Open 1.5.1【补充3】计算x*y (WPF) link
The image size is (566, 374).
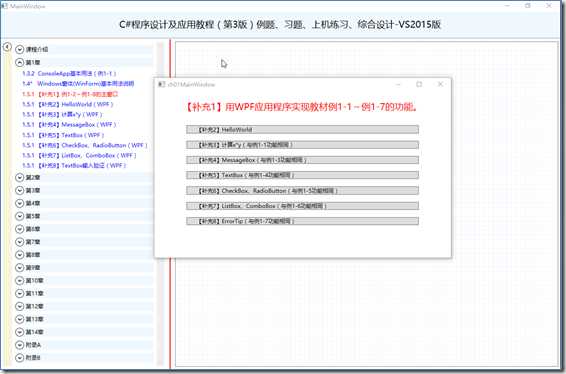62,114
